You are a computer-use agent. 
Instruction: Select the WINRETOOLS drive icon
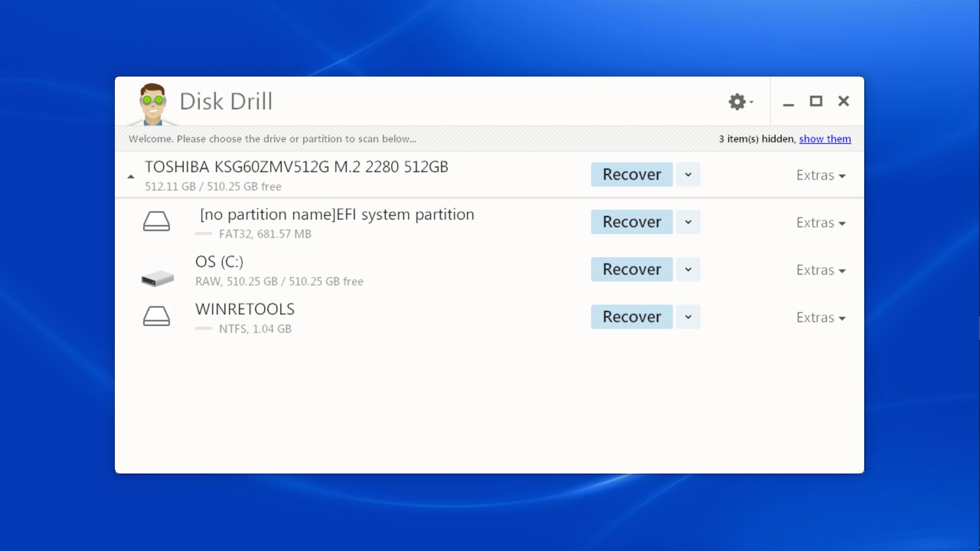(x=156, y=316)
